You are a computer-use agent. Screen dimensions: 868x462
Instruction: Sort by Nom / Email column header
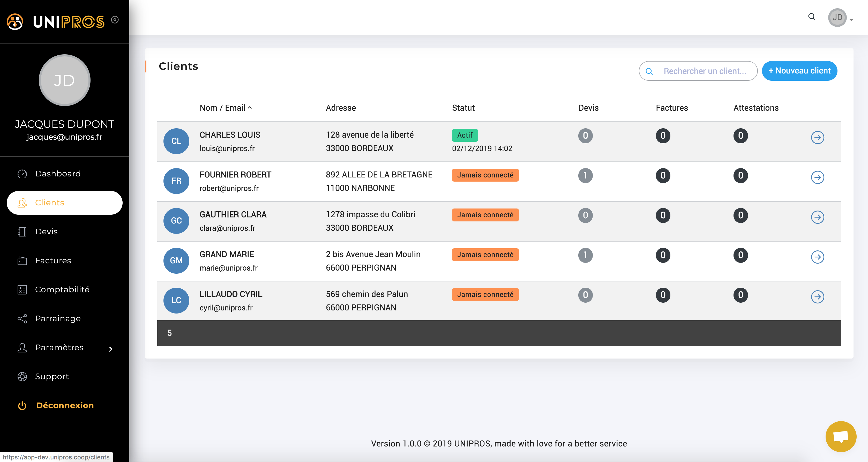[x=226, y=108]
